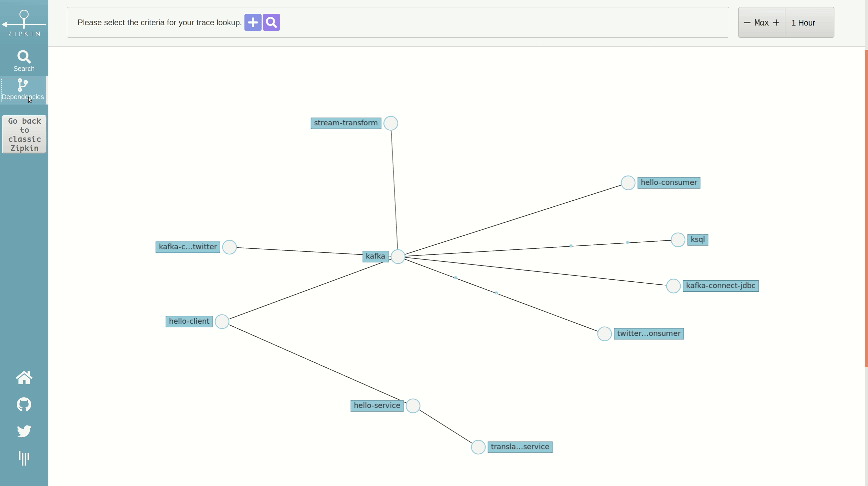
Task: Select the central kafka node circle
Action: (398, 257)
